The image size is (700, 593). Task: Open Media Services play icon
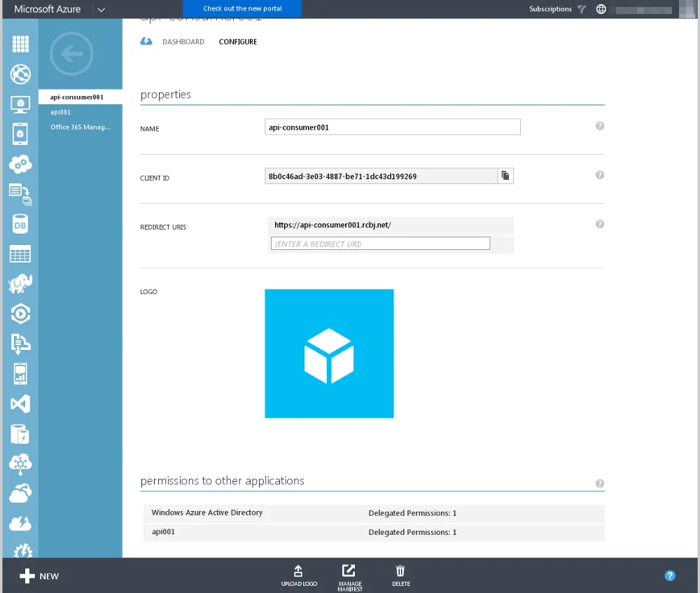click(x=20, y=314)
